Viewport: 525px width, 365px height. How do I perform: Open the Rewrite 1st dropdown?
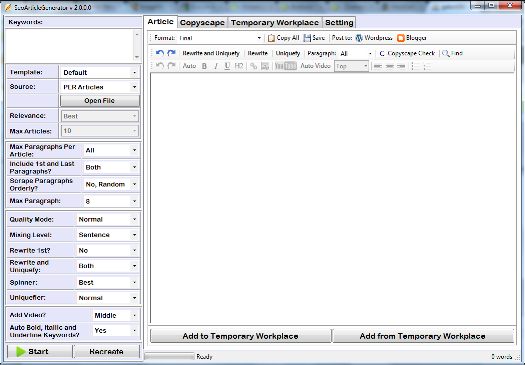[107, 250]
